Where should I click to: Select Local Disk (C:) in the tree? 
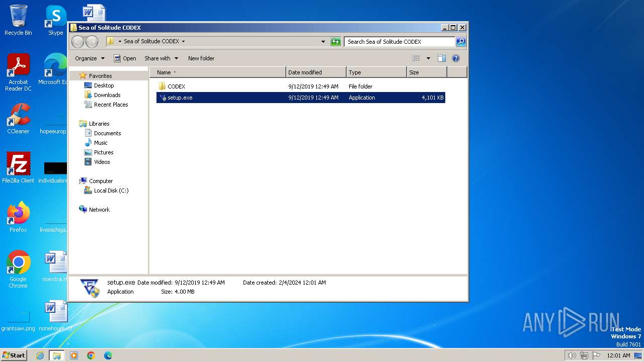[111, 191]
